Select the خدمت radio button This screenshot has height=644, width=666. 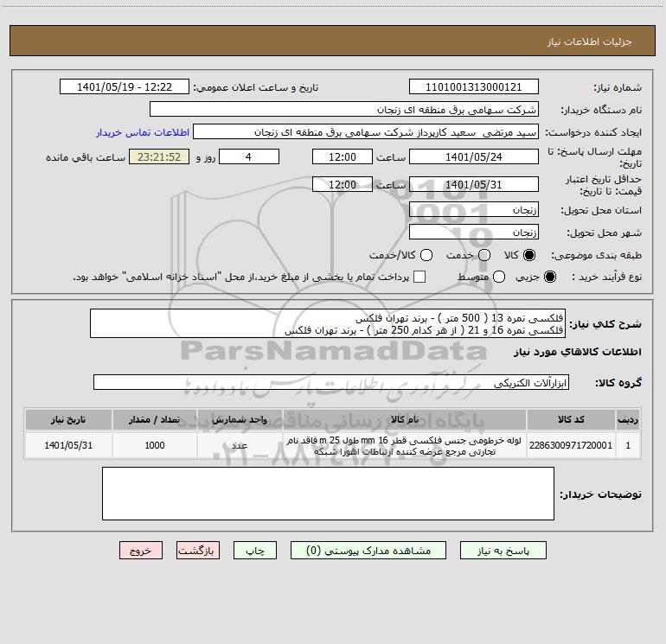(484, 255)
